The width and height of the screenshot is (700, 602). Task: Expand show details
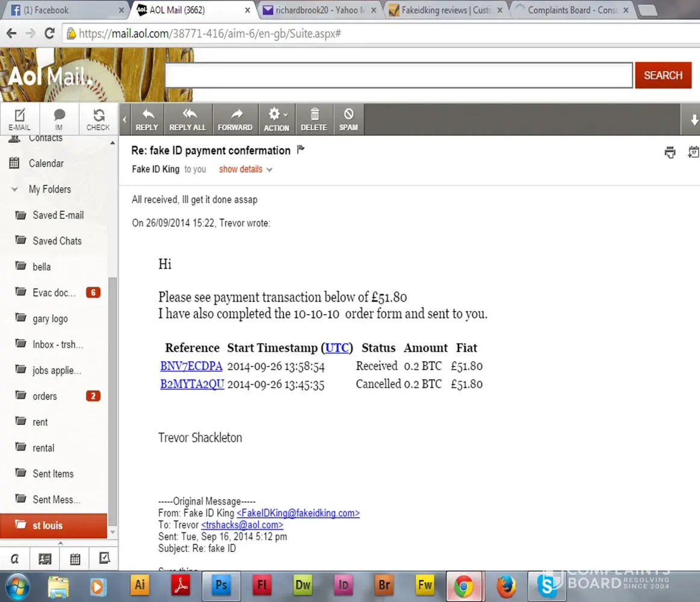[245, 169]
